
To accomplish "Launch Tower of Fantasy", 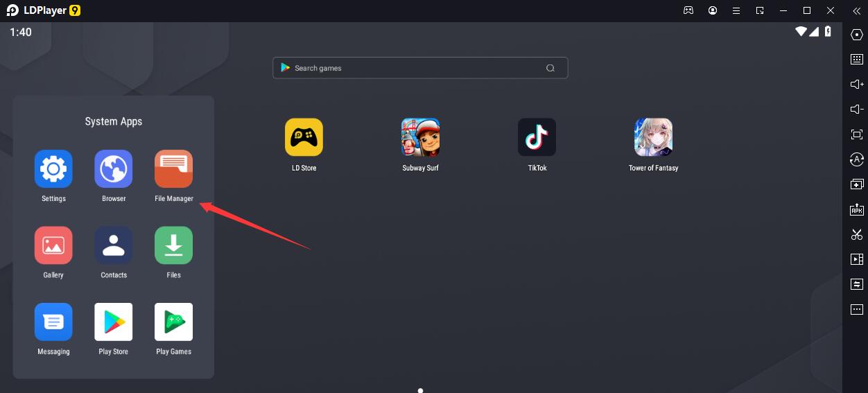I will 653,137.
